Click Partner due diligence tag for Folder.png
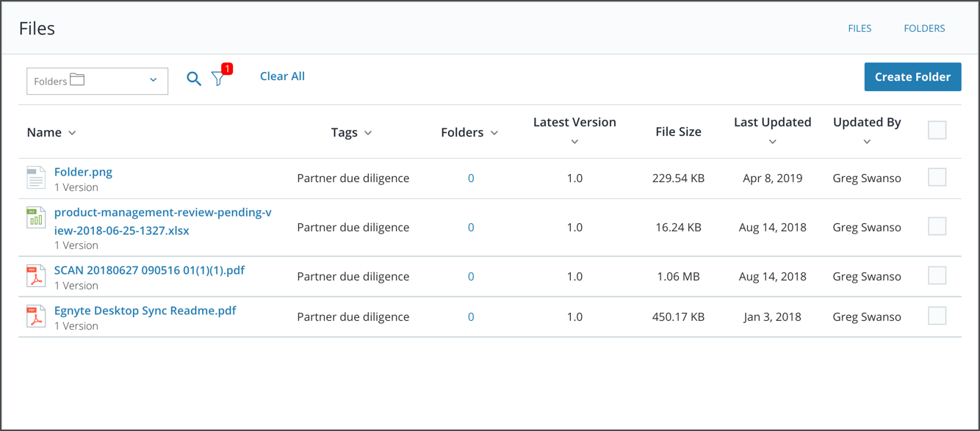This screenshot has width=980, height=431. [x=353, y=178]
